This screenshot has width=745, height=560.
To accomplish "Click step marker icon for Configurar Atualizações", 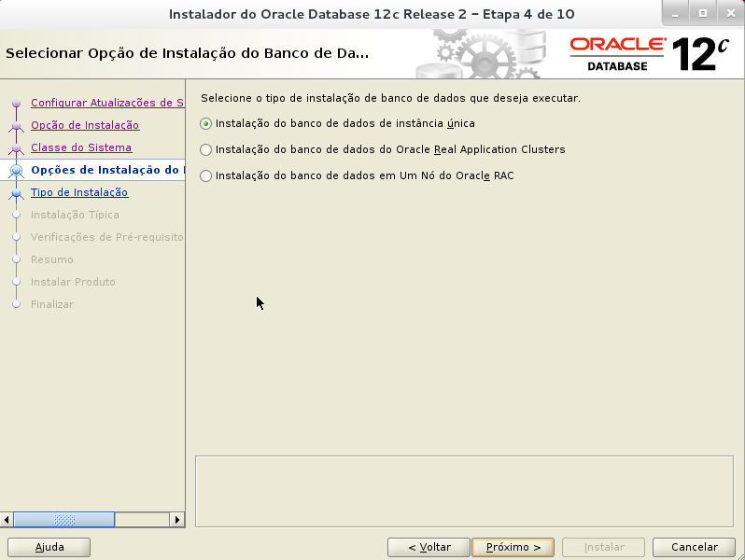I will [17, 103].
